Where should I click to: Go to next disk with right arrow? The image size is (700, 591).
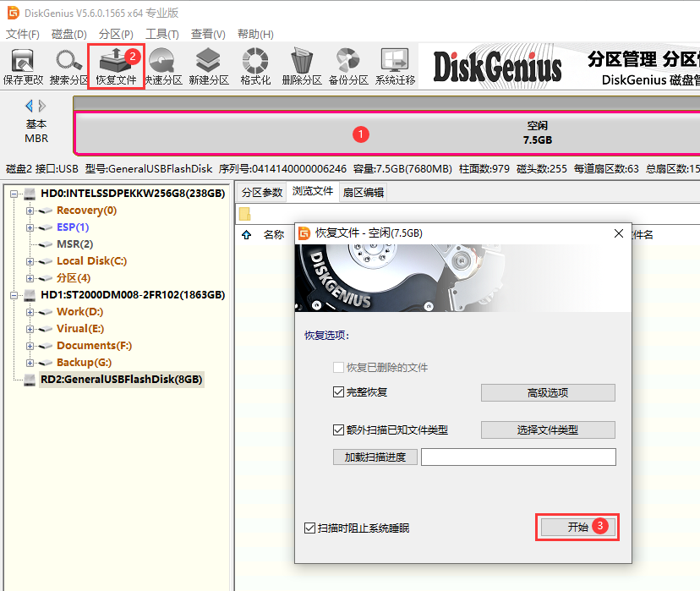(x=42, y=106)
